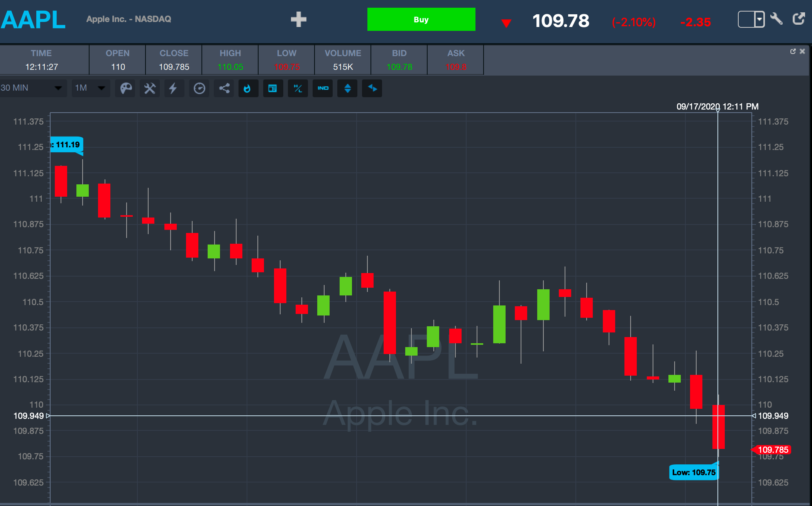Toggle the High/Low labels icon
Image resolution: width=812 pixels, height=506 pixels.
[x=298, y=88]
